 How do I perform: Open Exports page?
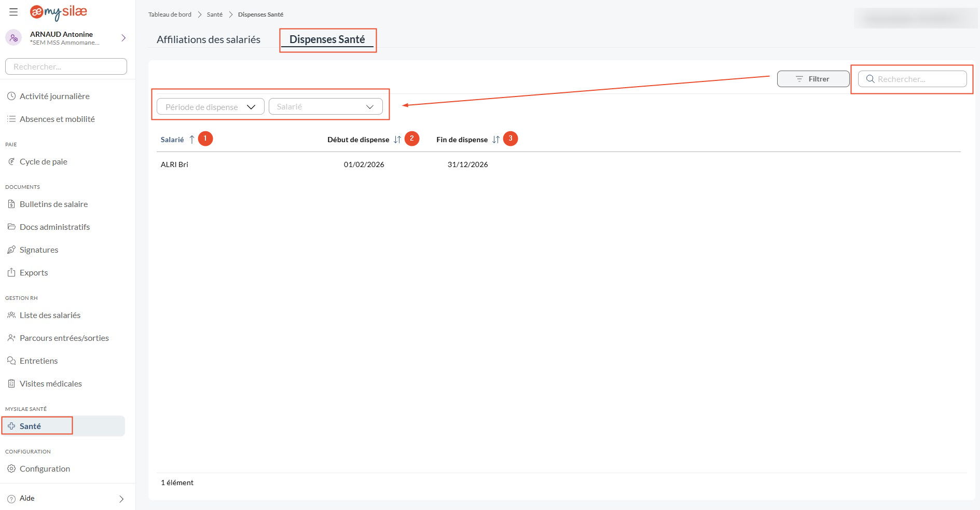[x=34, y=272]
